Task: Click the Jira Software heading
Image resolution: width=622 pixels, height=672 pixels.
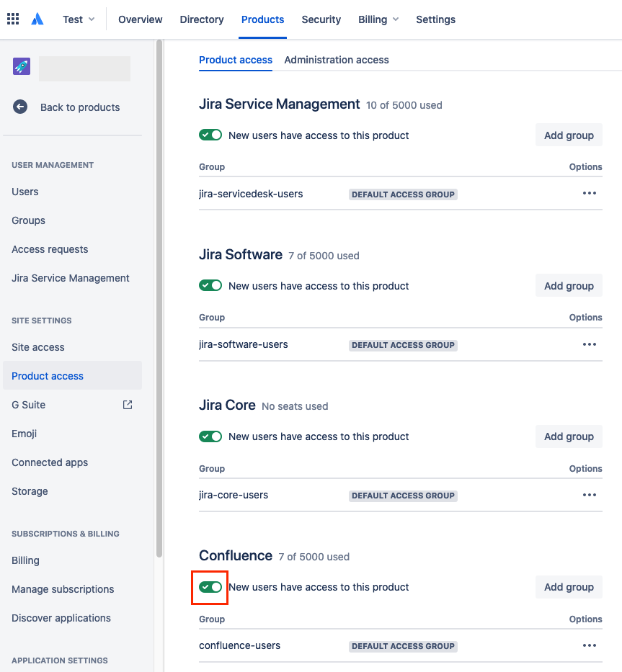Action: (241, 254)
